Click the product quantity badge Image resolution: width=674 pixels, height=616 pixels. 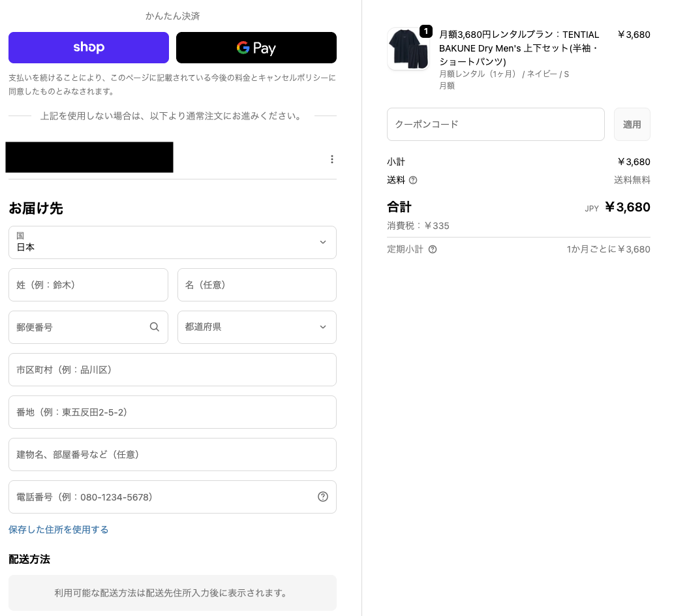tap(425, 31)
